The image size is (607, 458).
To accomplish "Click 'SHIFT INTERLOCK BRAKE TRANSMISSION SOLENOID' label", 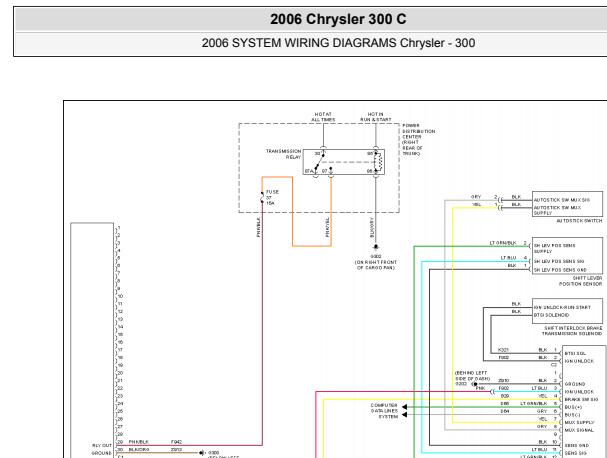I will tap(572, 331).
